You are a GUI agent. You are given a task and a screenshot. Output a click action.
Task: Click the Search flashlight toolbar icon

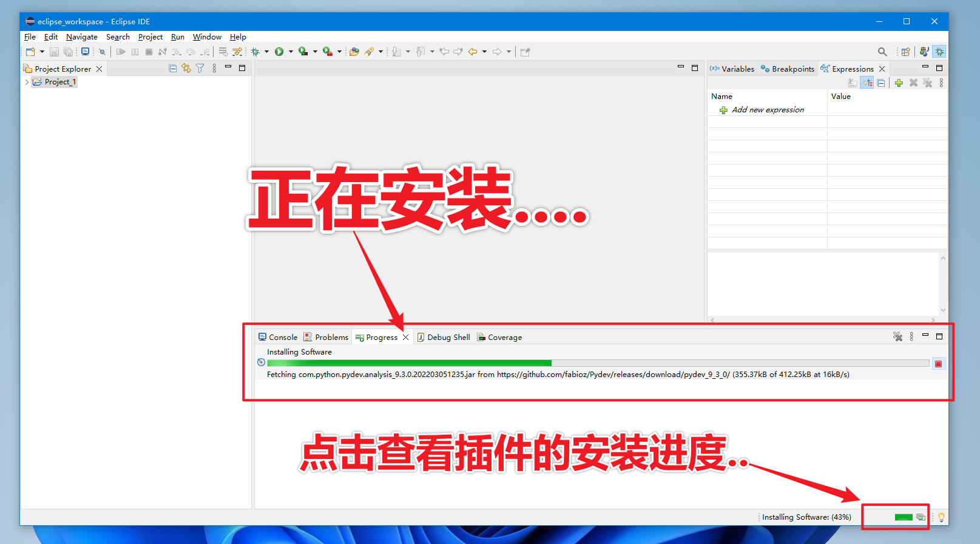click(369, 52)
